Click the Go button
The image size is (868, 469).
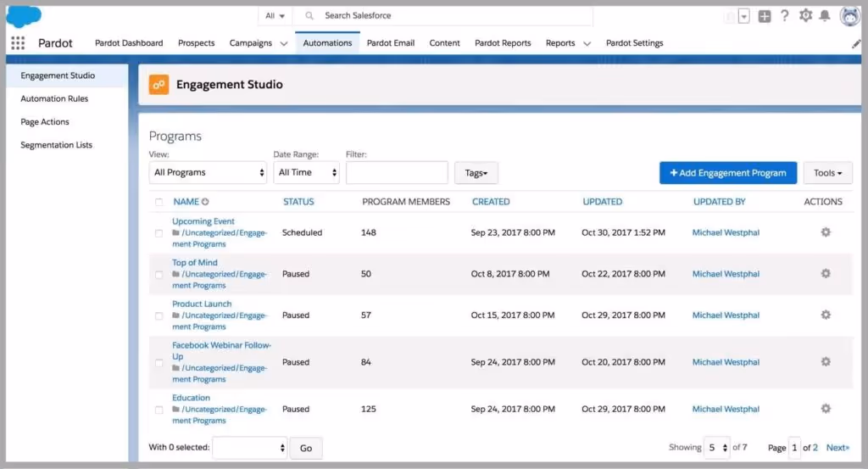[305, 448]
